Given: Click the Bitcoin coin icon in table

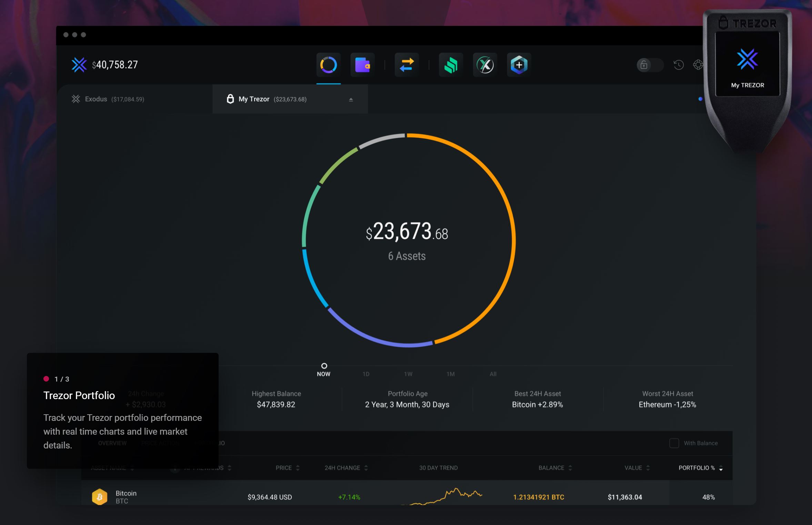Looking at the screenshot, I should 99,497.
